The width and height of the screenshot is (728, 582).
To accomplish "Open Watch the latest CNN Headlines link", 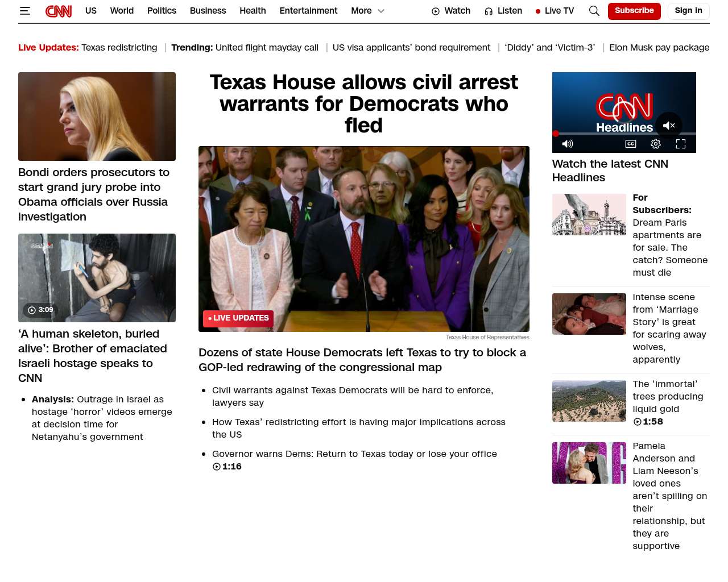I will point(610,171).
